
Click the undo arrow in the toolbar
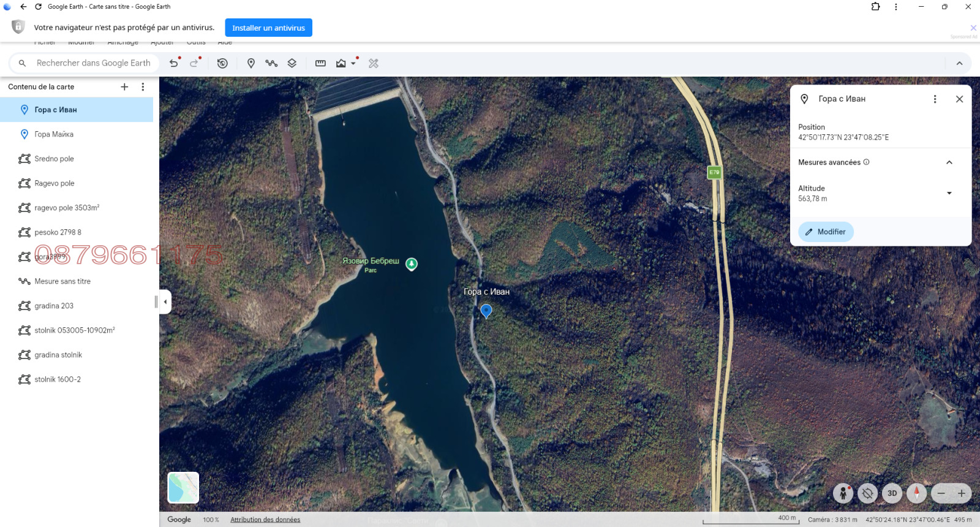tap(174, 63)
